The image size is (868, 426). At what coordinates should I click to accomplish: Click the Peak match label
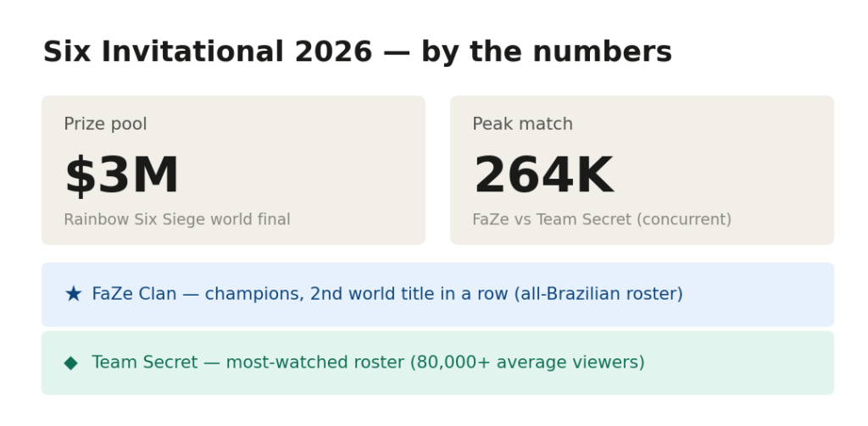[x=522, y=124]
